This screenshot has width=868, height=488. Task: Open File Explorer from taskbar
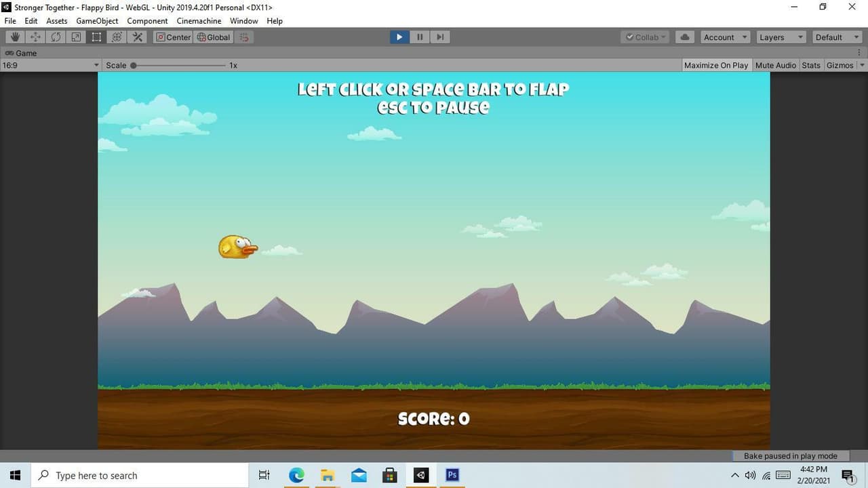pos(328,475)
